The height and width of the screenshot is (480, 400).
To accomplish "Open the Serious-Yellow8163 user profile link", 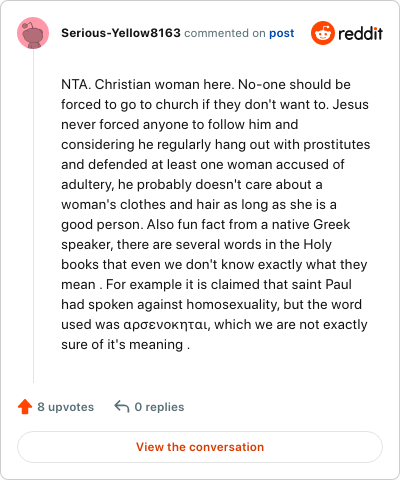I will tap(121, 33).
